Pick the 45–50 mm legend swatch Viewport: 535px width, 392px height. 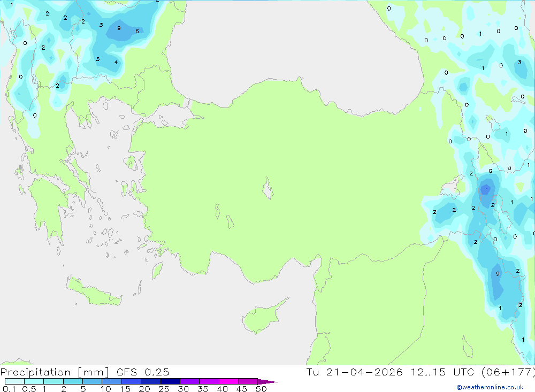248,381
